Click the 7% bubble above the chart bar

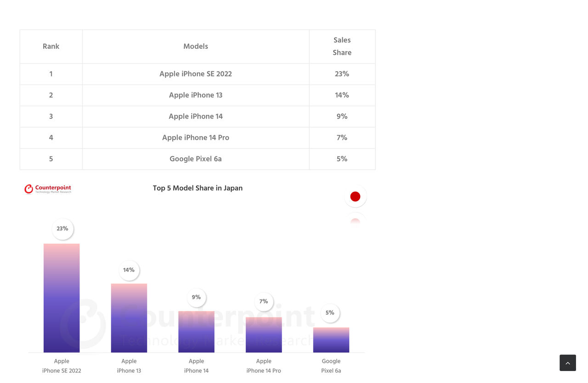coord(264,302)
